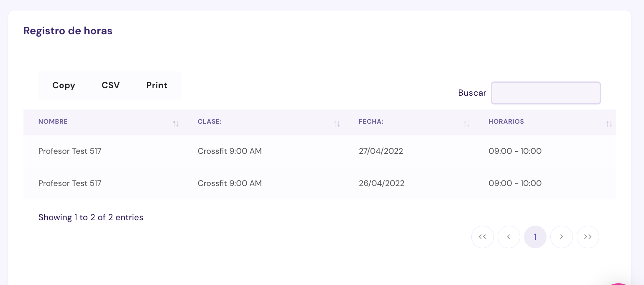This screenshot has width=644, height=285.
Task: Click the Horarios column sort arrows
Action: click(x=609, y=124)
